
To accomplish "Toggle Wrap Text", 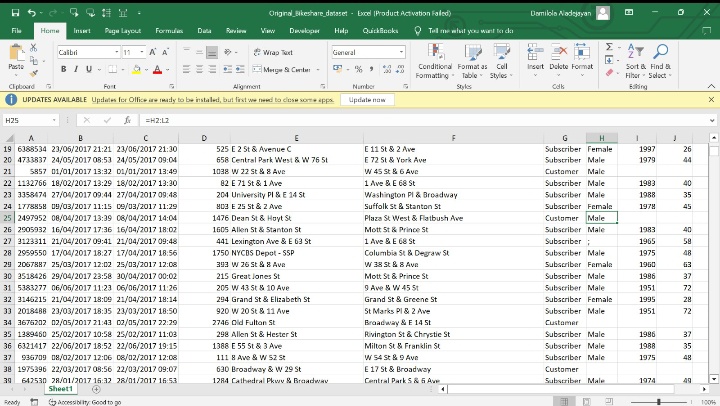I will 273,52.
